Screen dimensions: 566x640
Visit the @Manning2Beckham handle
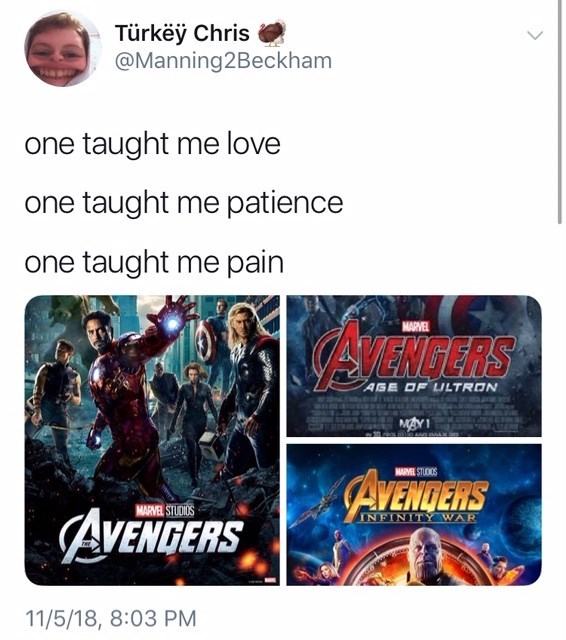(x=224, y=61)
